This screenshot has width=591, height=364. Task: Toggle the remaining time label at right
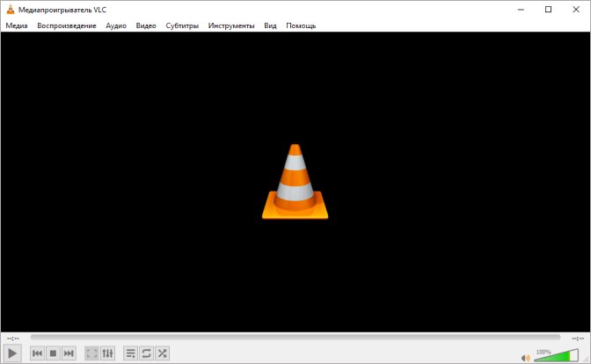tap(578, 339)
